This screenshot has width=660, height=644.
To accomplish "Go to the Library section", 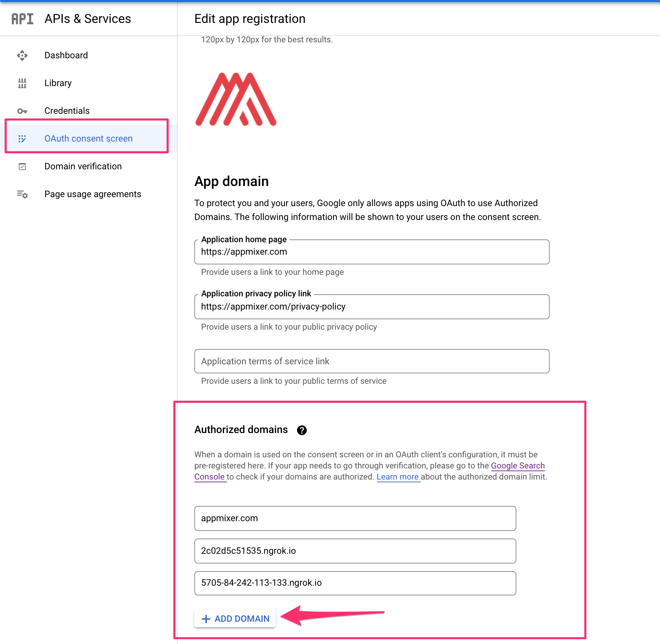I will 58,83.
